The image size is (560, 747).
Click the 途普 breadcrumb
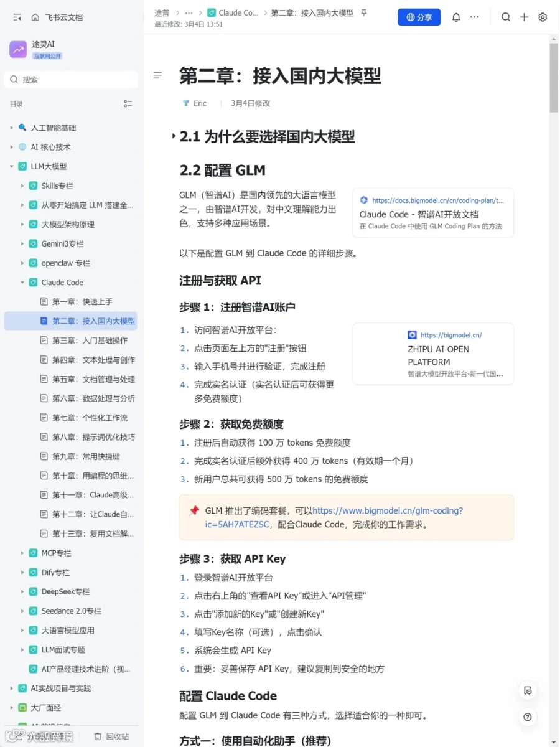(x=162, y=12)
